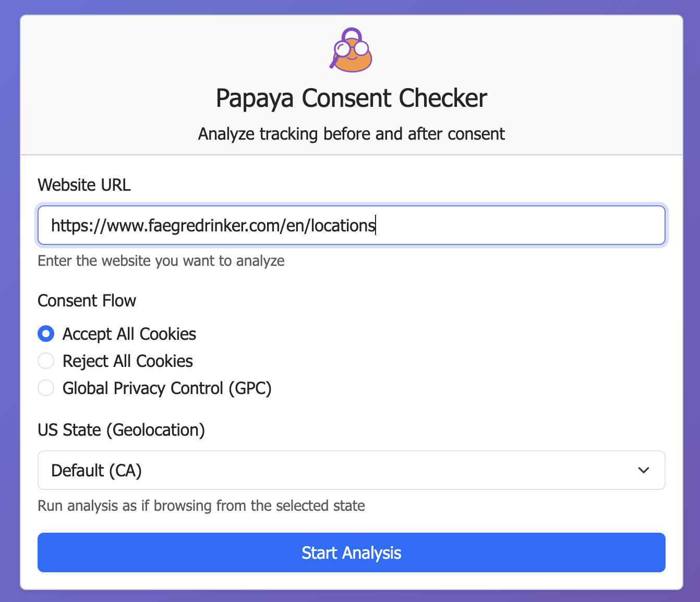Click the purple background outside the card

(9, 313)
